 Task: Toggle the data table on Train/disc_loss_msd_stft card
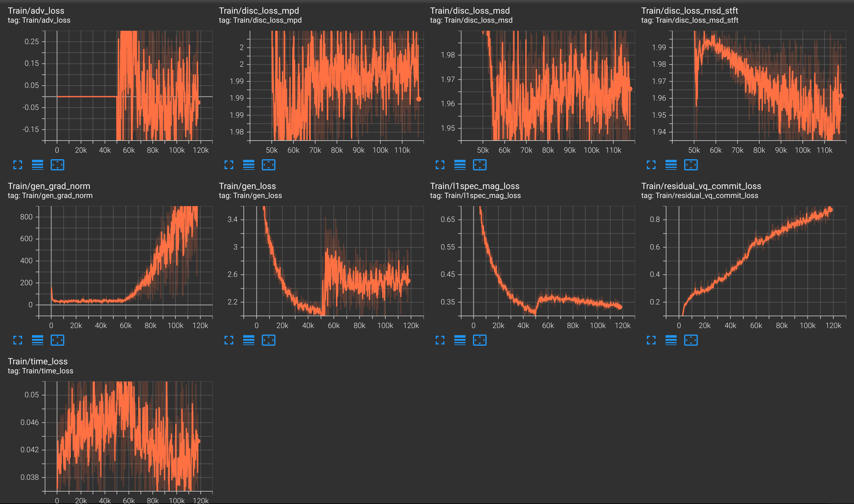[670, 165]
